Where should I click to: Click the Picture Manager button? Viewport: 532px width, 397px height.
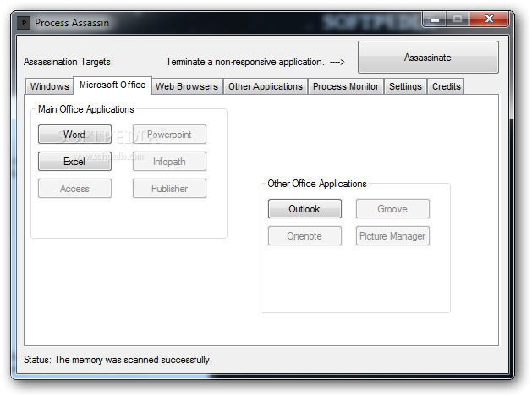392,235
